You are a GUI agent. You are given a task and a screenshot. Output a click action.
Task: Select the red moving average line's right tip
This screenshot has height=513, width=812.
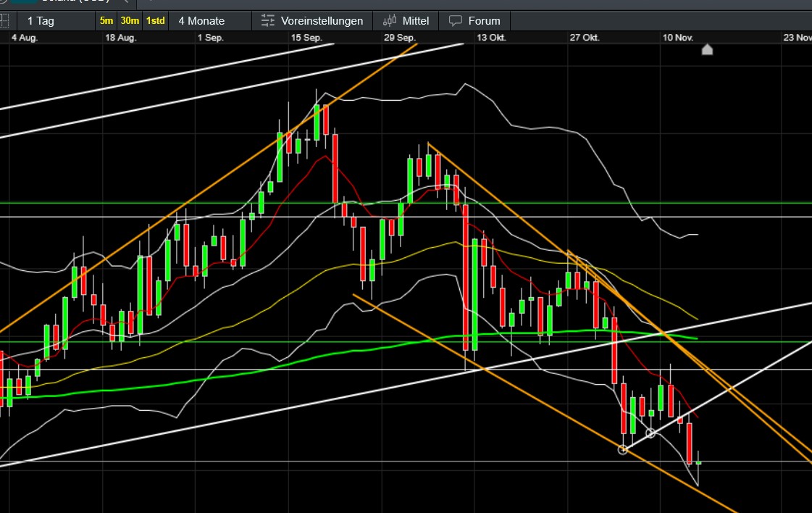pos(696,417)
